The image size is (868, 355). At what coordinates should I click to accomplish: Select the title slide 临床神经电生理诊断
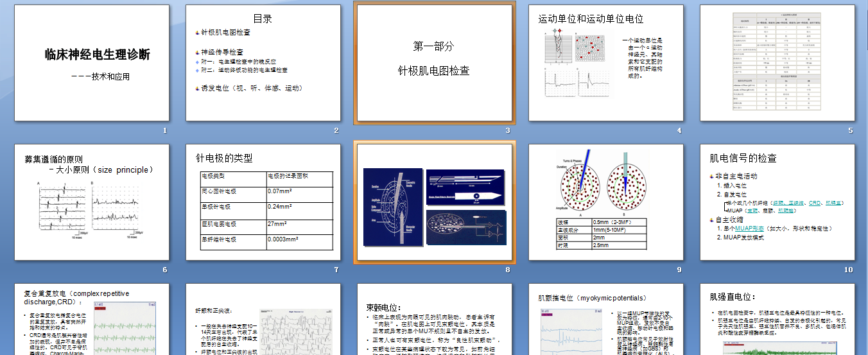(x=91, y=63)
